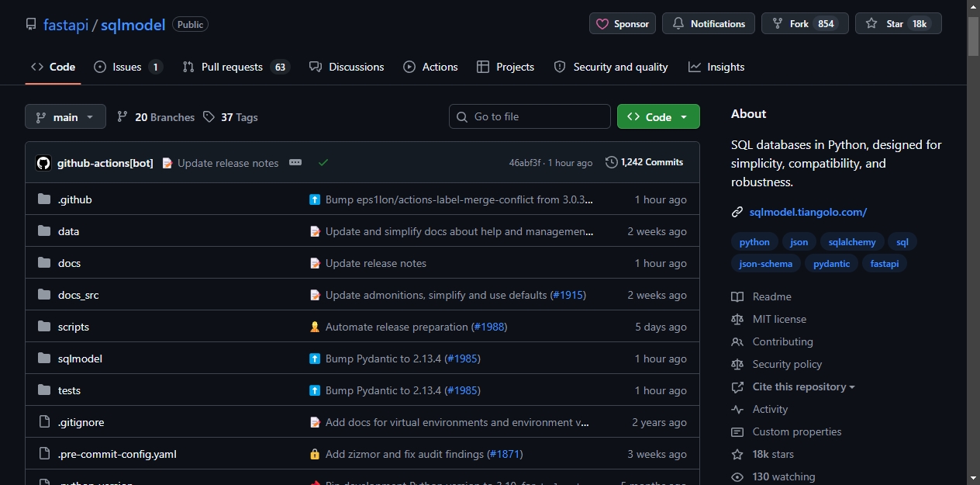The height and width of the screenshot is (485, 980).
Task: Click the Star icon
Action: (871, 24)
